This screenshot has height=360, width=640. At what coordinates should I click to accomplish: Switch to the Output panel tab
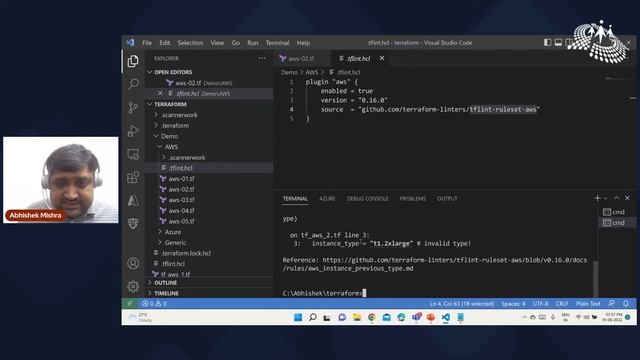[447, 198]
